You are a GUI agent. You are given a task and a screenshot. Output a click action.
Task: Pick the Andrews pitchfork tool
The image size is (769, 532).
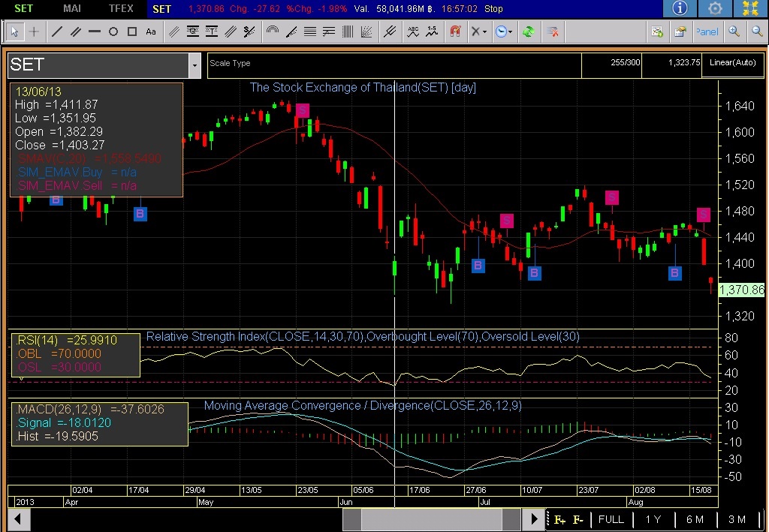(390, 32)
